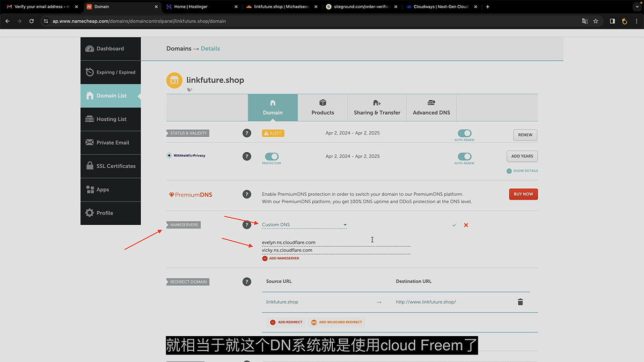This screenshot has width=644, height=362.
Task: Open Hosting List sidebar item
Action: 111,119
